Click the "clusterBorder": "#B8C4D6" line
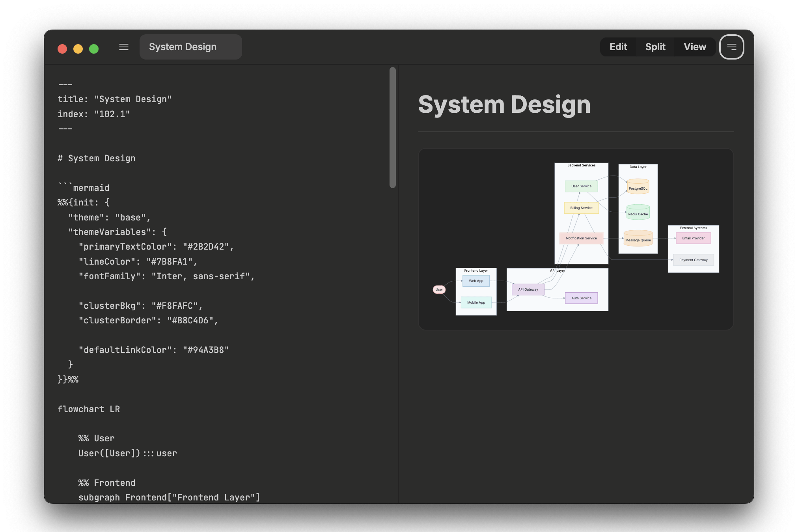This screenshot has height=532, width=798. (x=148, y=321)
